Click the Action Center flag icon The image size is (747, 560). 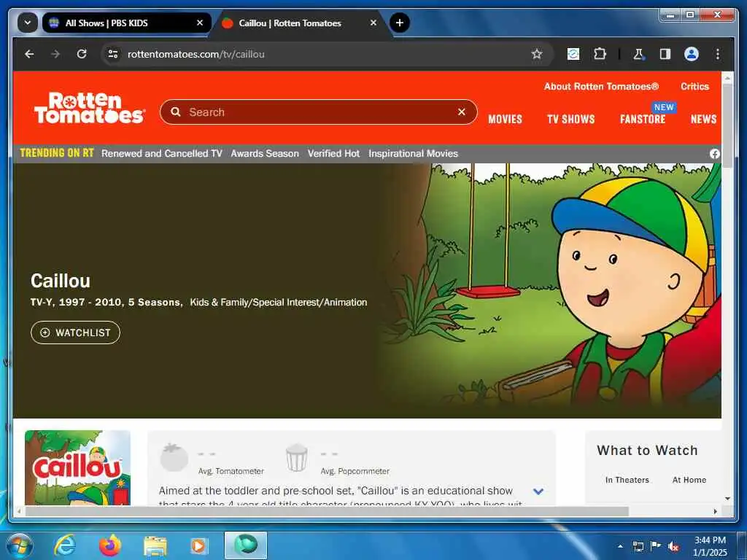(656, 546)
